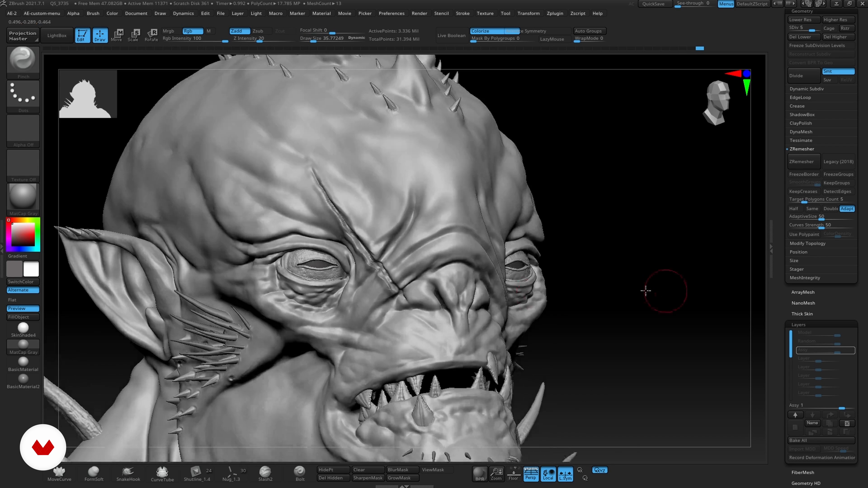Viewport: 868px width, 488px height.
Task: Toggle Local transformations button
Action: pyautogui.click(x=548, y=474)
